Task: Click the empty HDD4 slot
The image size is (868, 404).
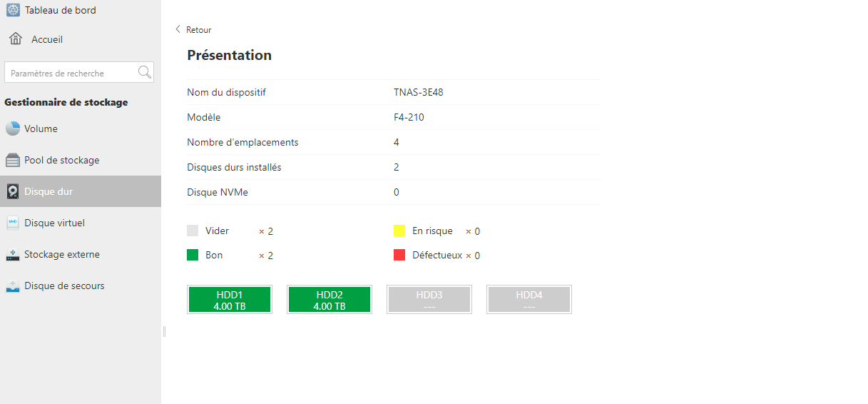Action: (529, 300)
